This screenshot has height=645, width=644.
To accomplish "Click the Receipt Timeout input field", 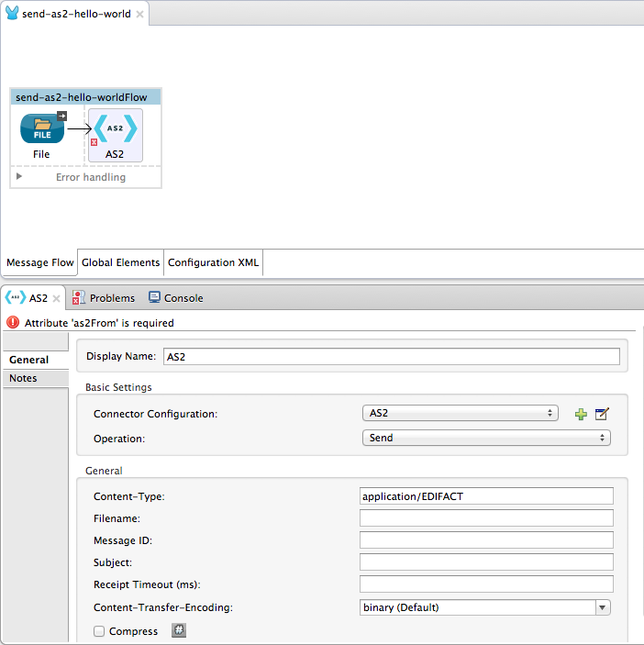I will point(486,584).
